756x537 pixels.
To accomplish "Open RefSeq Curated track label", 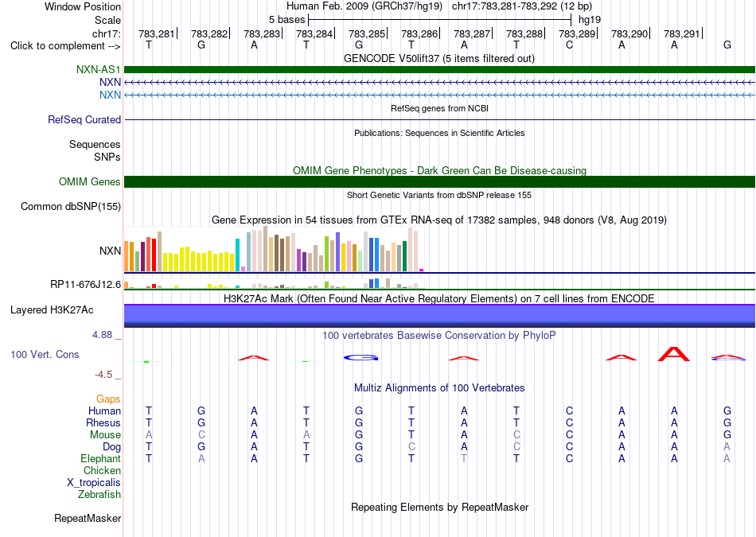I will pos(84,119).
